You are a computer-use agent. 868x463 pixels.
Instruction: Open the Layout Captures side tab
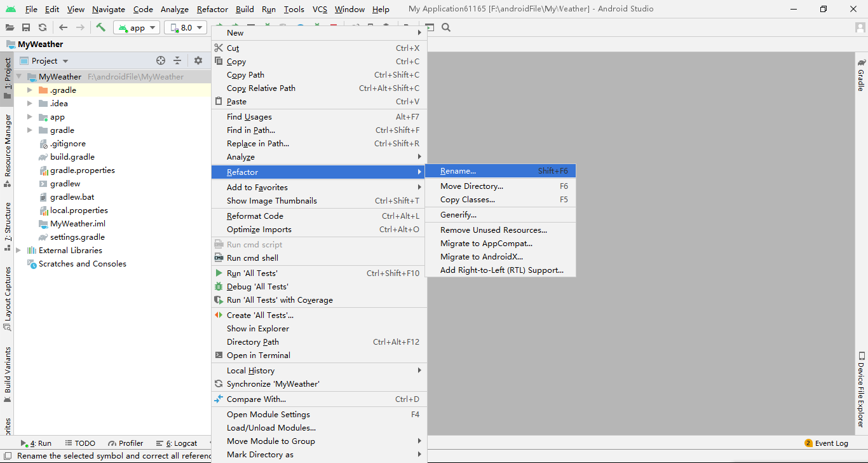pos(7,299)
